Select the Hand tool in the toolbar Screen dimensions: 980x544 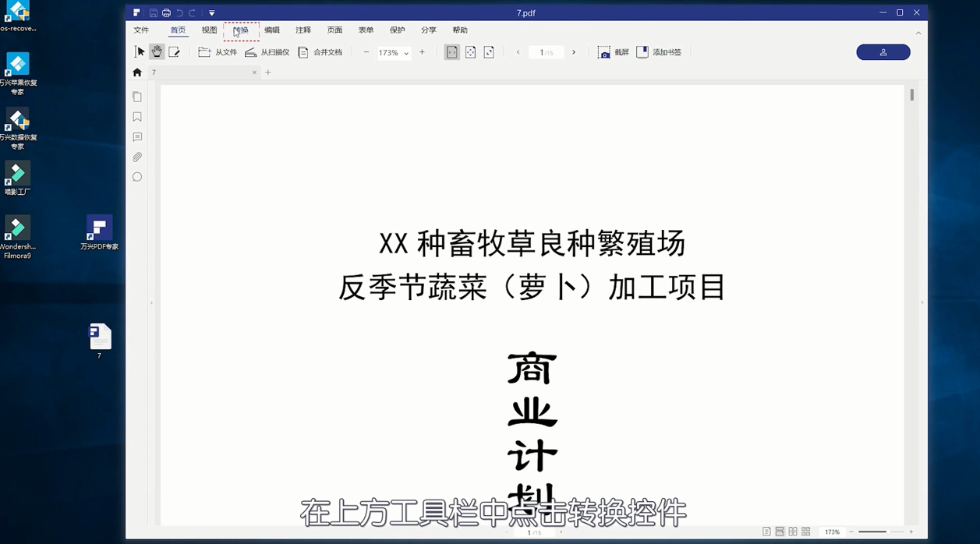pos(157,51)
